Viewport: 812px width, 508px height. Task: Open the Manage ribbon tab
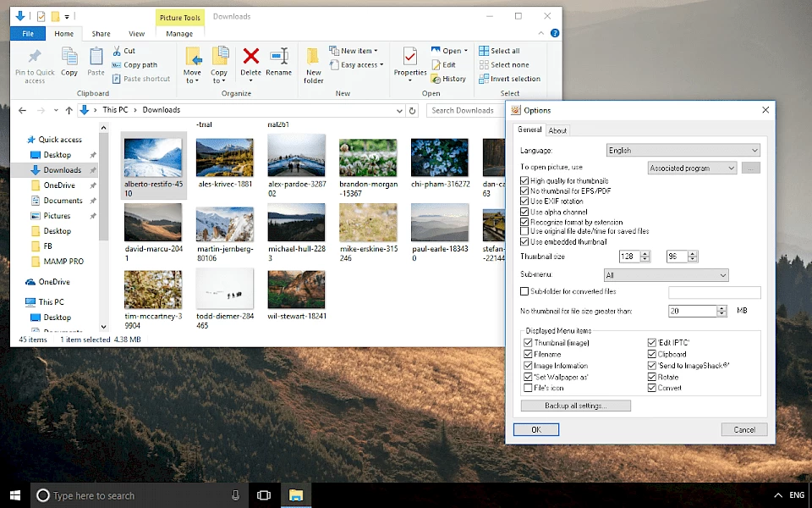(179, 33)
